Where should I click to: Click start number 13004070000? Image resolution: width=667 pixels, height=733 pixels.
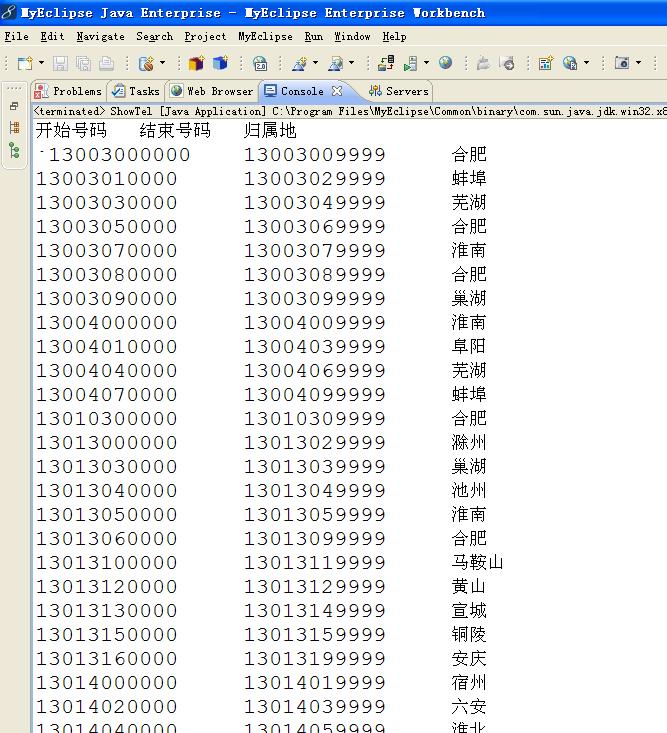(x=107, y=395)
